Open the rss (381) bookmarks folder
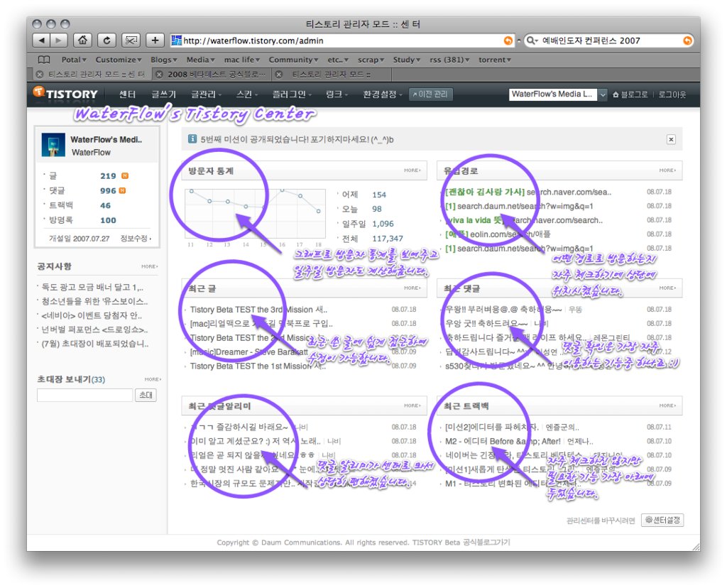The width and height of the screenshot is (727, 588). pyautogui.click(x=449, y=60)
